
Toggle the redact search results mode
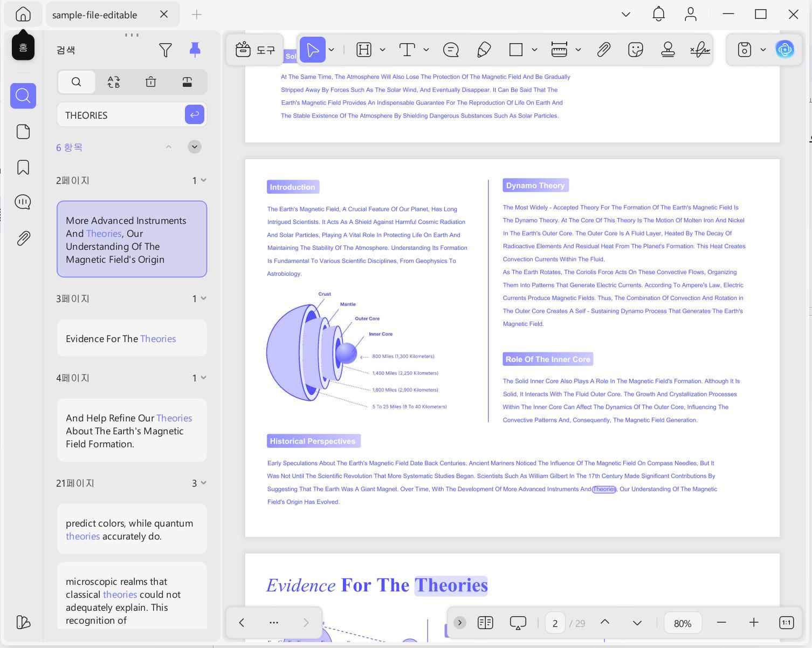tap(187, 82)
